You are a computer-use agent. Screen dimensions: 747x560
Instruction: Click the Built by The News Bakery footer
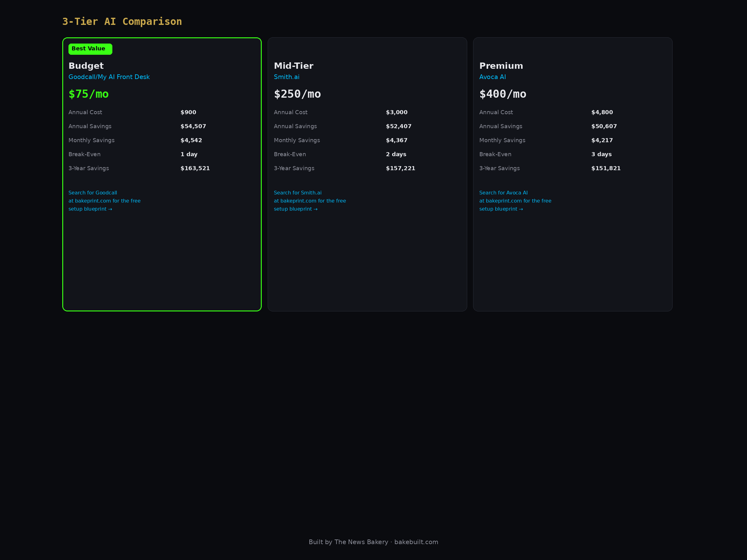coord(374,542)
